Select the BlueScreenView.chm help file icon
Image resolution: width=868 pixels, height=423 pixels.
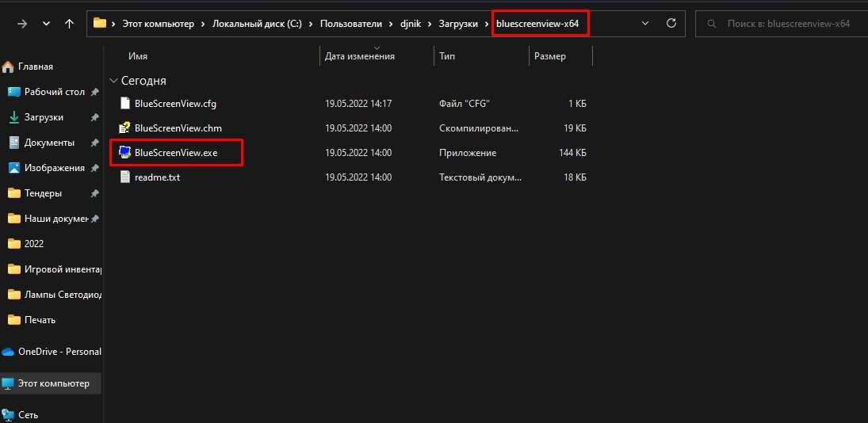(x=125, y=128)
